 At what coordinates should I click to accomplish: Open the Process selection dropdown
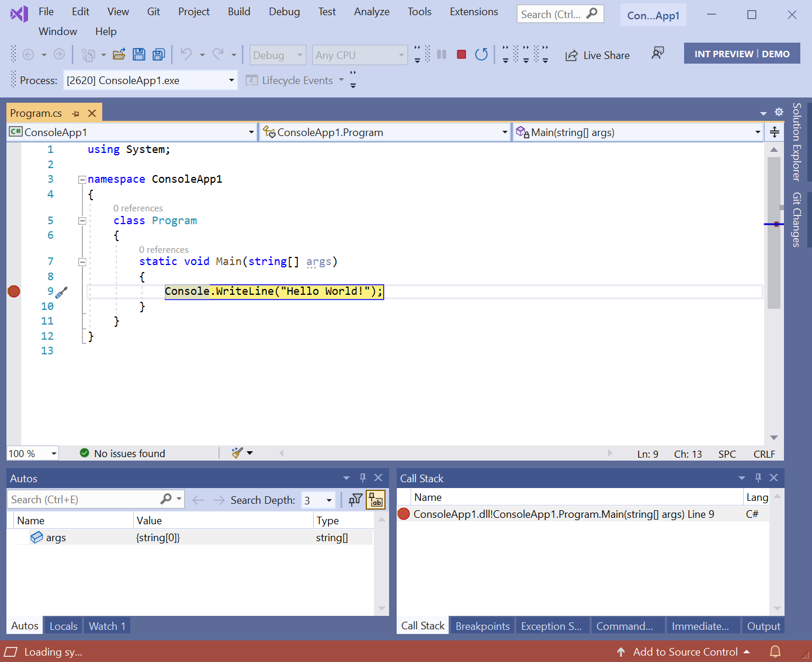[150, 80]
